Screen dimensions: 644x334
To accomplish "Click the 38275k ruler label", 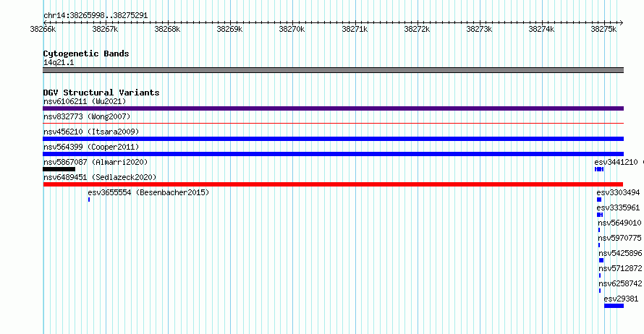I will (x=603, y=29).
